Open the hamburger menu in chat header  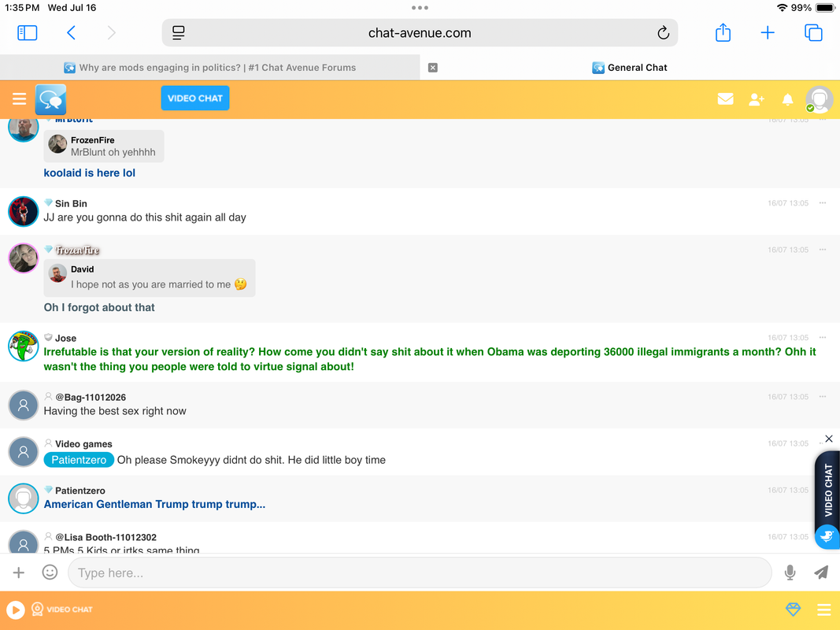19,98
